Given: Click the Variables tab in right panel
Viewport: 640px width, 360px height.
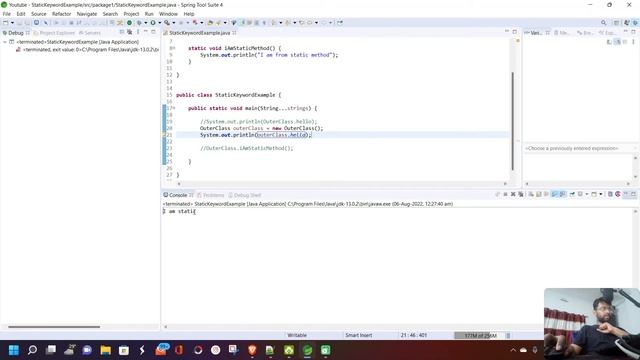Looking at the screenshot, I should point(536,33).
